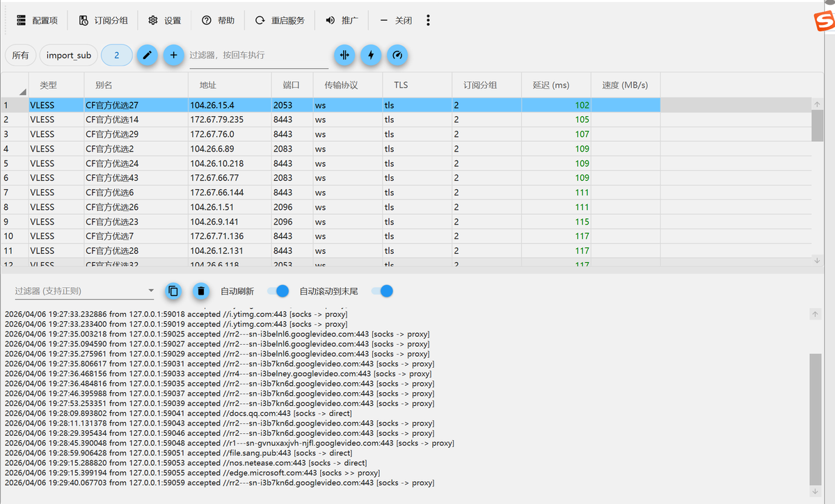This screenshot has height=504, width=835.
Task: Click row number 5 header
Action: coord(15,163)
